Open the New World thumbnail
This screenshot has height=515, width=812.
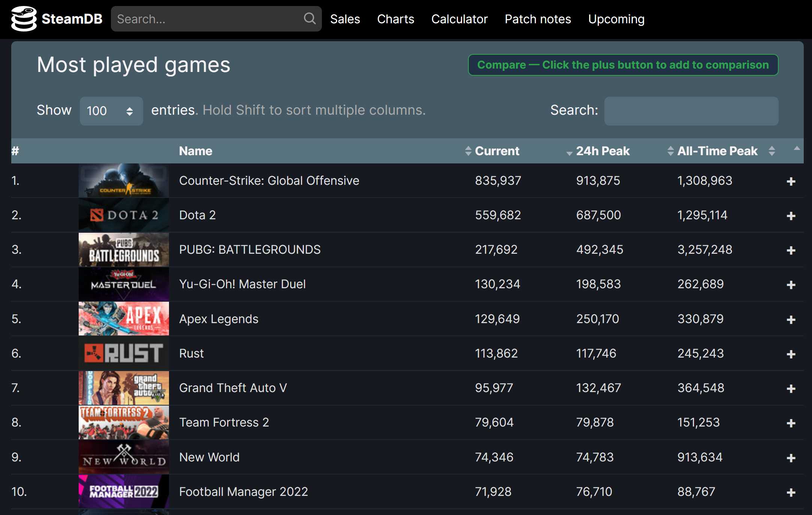[x=124, y=457]
